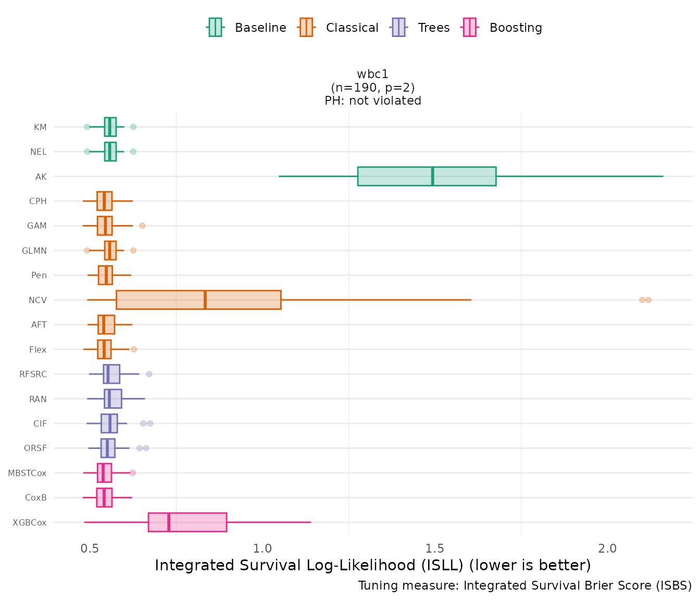Click the orange Classical legend box icon
Viewport: 700px width, 600px height.
coord(306,27)
